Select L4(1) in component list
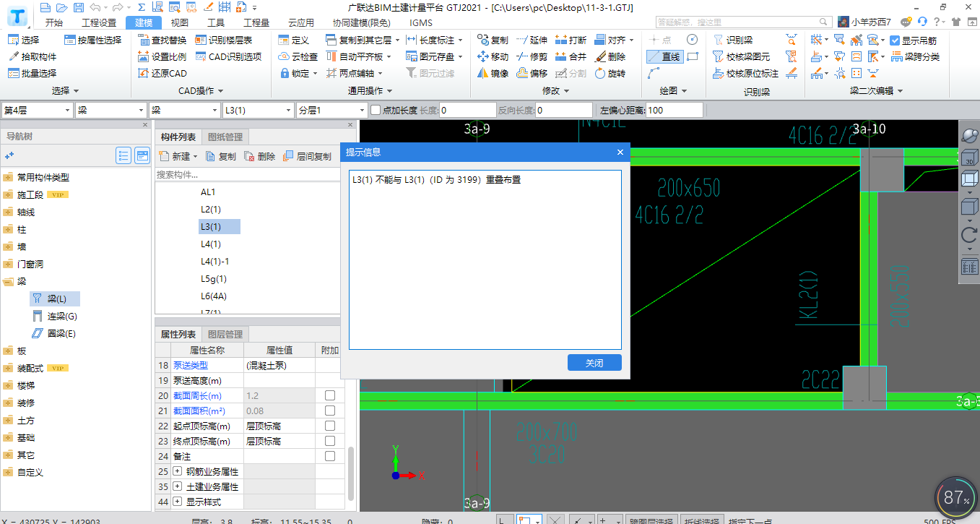 click(211, 244)
